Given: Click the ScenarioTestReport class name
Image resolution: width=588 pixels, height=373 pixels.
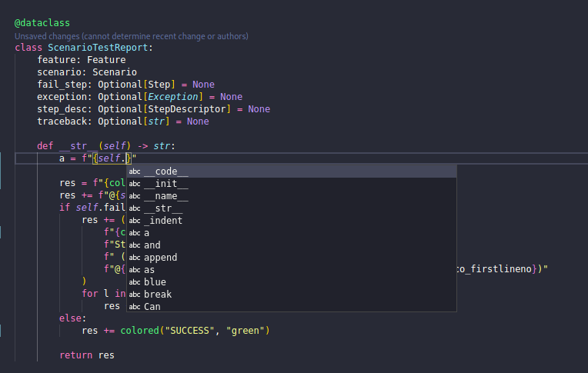Looking at the screenshot, I should click(x=98, y=48).
